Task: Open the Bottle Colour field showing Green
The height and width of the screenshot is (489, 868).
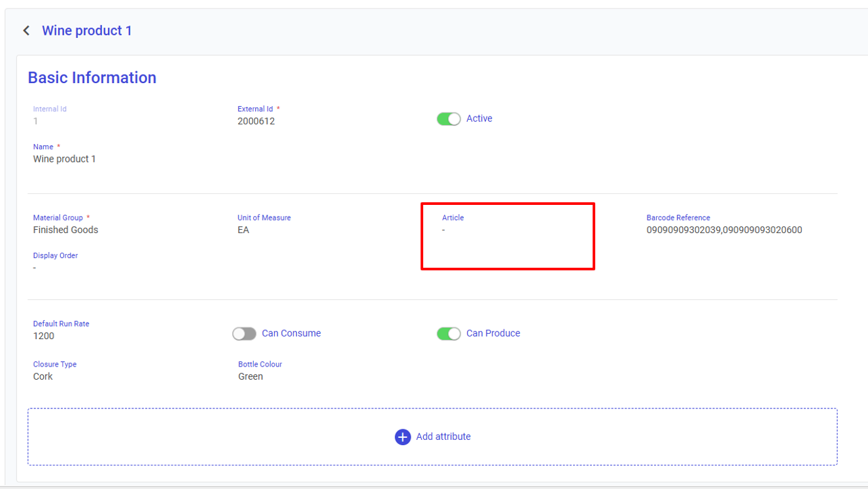Action: (x=251, y=376)
